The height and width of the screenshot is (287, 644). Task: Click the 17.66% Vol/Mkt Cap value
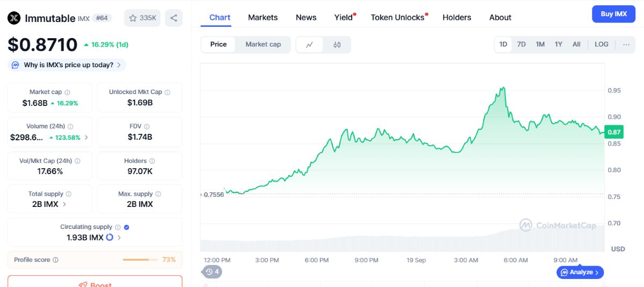coord(50,171)
